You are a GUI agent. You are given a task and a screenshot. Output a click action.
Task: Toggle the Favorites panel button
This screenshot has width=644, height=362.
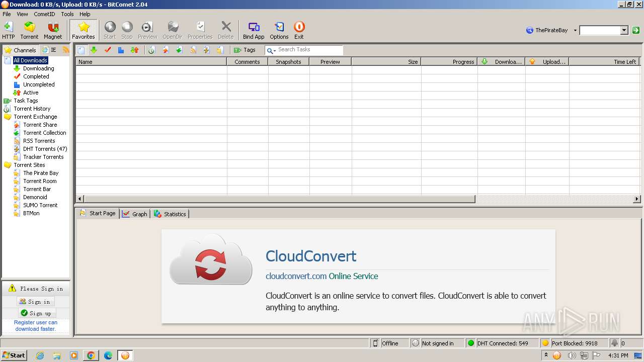click(84, 30)
